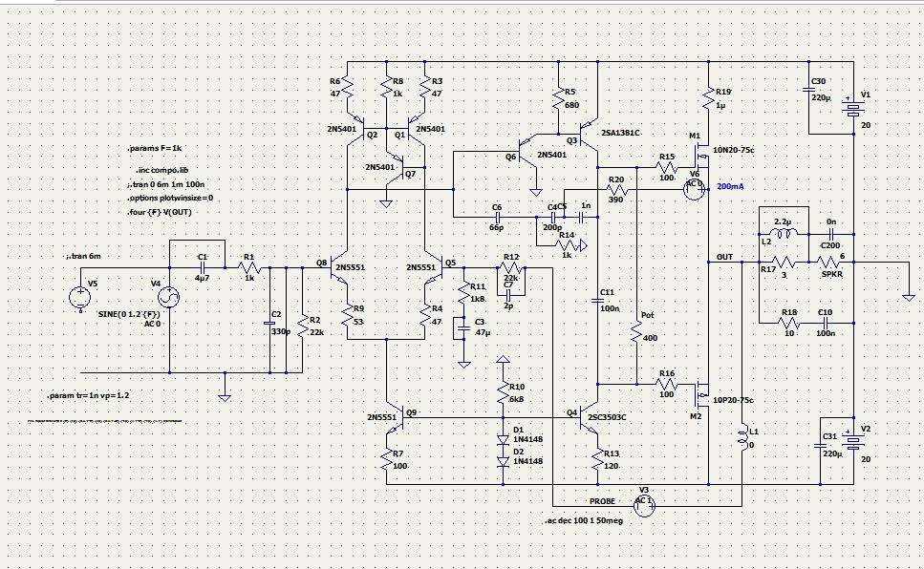The image size is (924, 569).
Task: Select the Pot resistor (400)
Action: (637, 333)
